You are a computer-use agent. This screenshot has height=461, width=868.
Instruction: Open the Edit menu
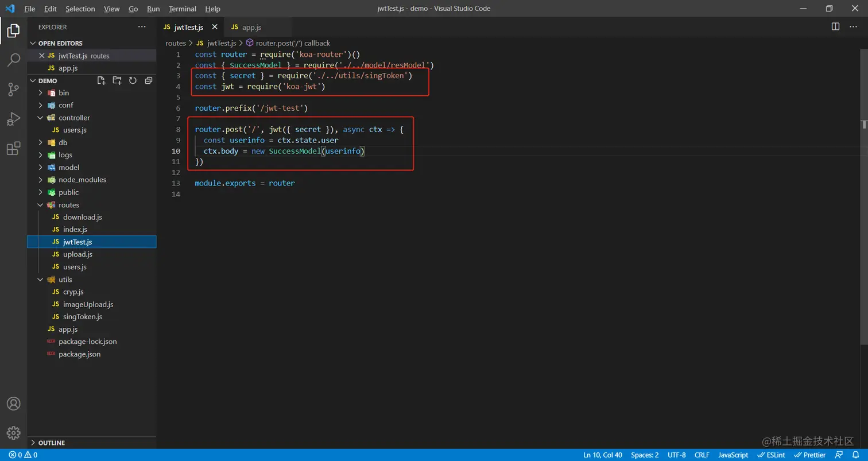(x=50, y=9)
